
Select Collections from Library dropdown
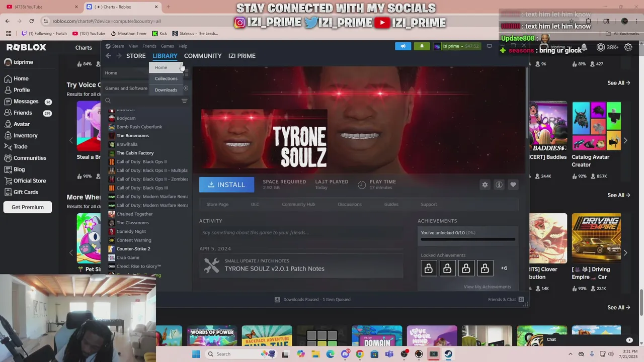pos(166,79)
